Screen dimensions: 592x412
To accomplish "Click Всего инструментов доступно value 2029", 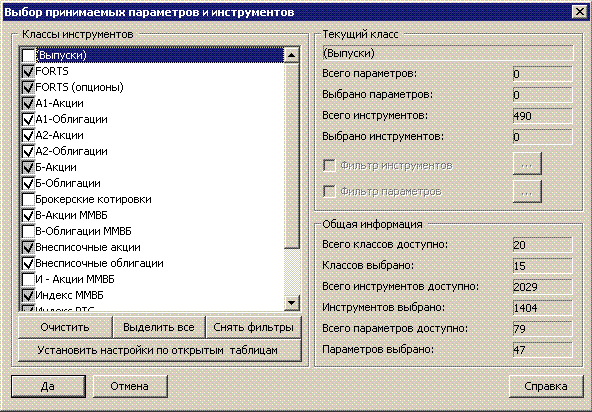I will tap(543, 287).
